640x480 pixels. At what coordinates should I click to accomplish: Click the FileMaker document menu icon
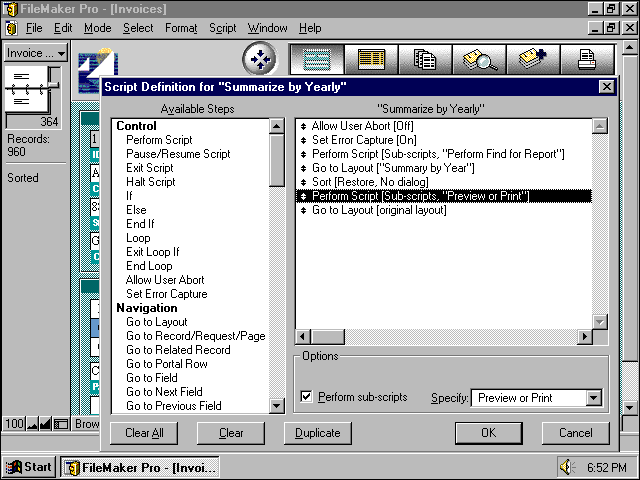(x=11, y=28)
